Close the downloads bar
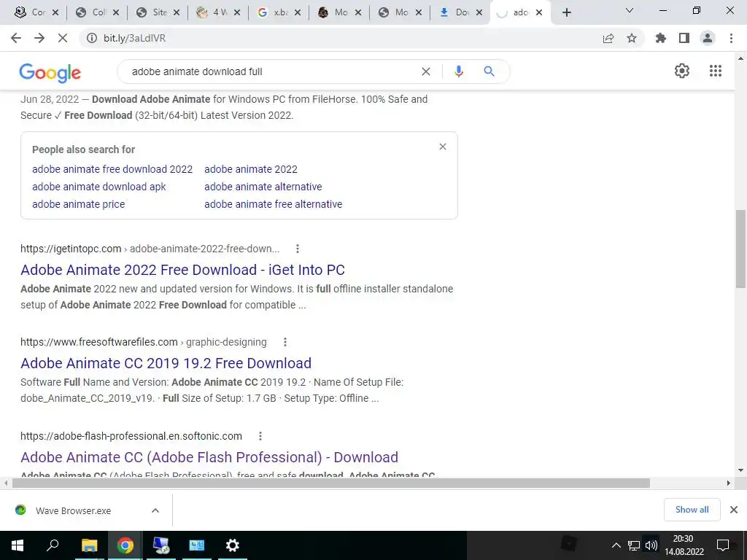This screenshot has height=560, width=747. click(x=734, y=510)
